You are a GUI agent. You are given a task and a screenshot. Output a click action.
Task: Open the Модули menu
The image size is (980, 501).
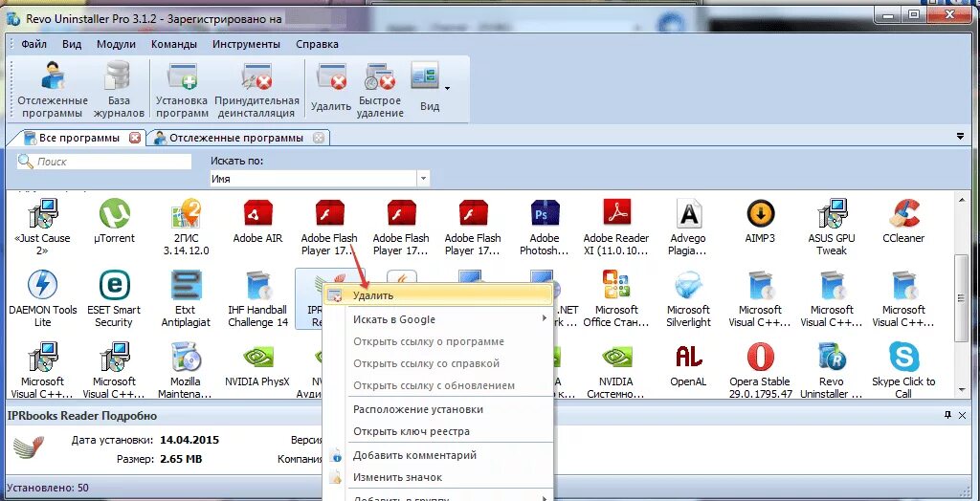point(116,44)
